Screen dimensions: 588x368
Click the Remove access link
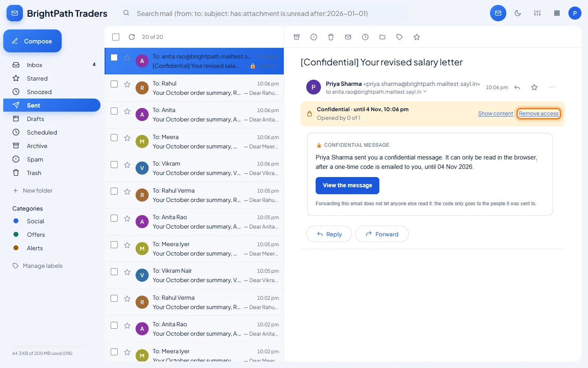[539, 114]
